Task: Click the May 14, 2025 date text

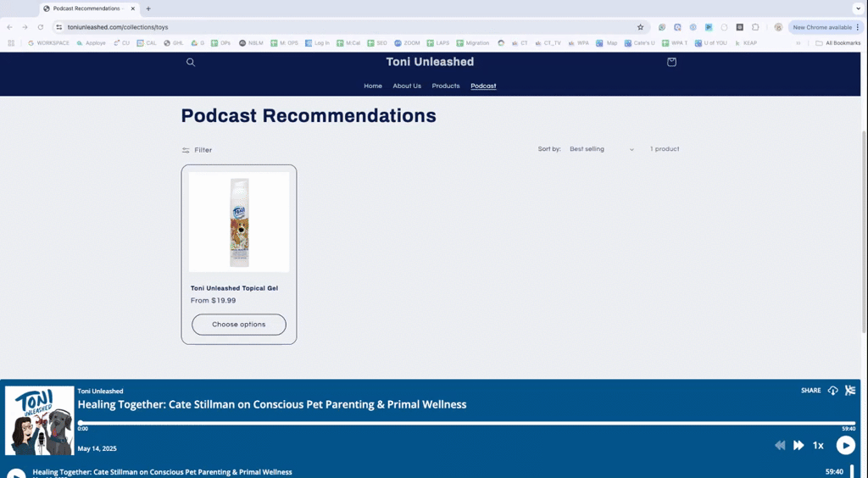Action: click(97, 448)
